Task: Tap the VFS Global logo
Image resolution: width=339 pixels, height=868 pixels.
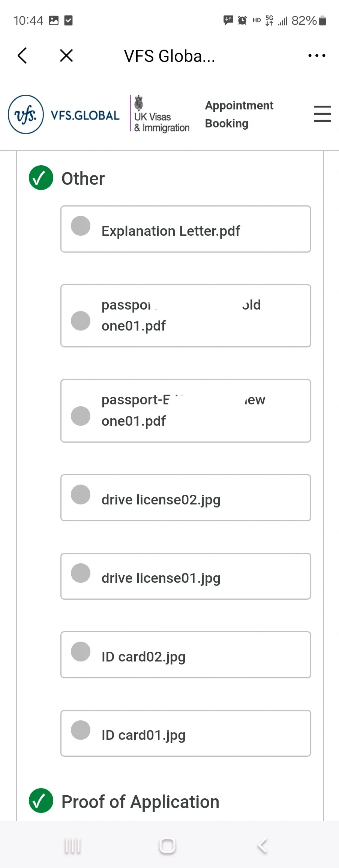Action: pyautogui.click(x=64, y=114)
